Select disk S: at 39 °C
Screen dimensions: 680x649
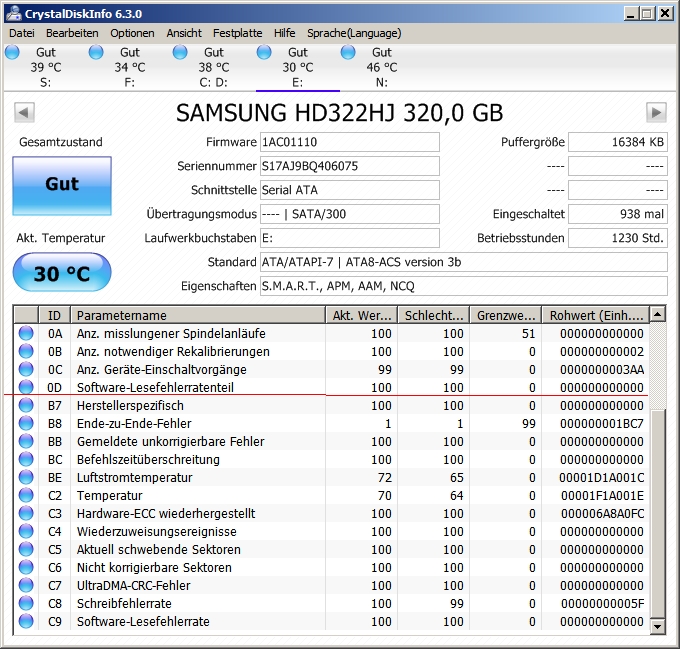46,67
